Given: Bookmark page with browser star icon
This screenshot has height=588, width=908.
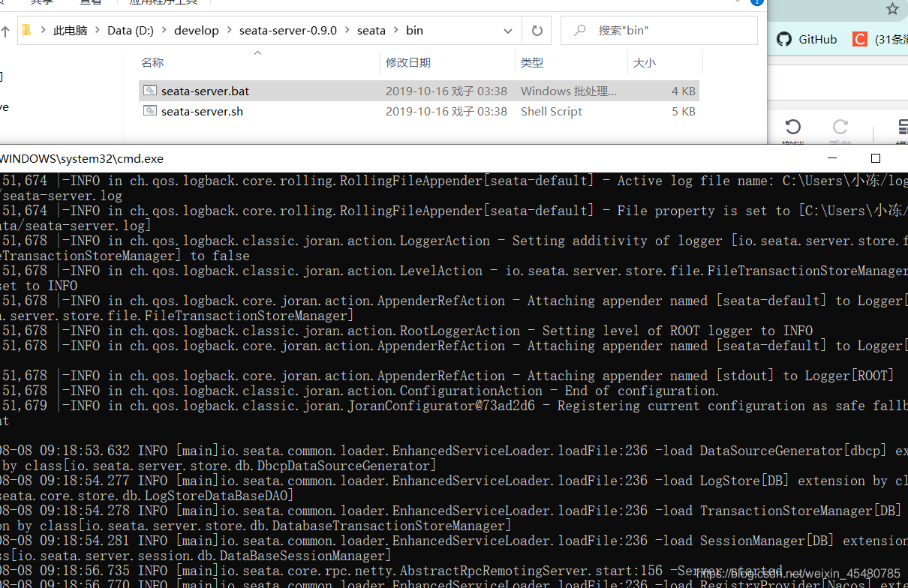Looking at the screenshot, I should click(892, 9).
